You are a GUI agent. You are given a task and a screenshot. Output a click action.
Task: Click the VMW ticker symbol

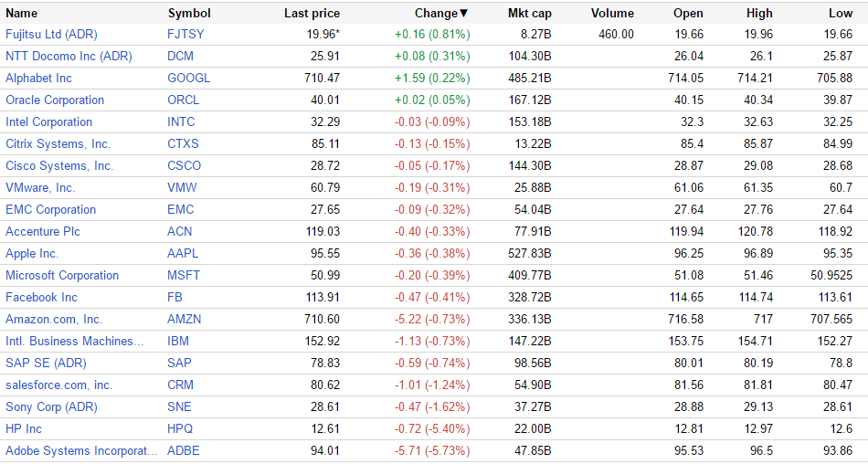(x=182, y=187)
